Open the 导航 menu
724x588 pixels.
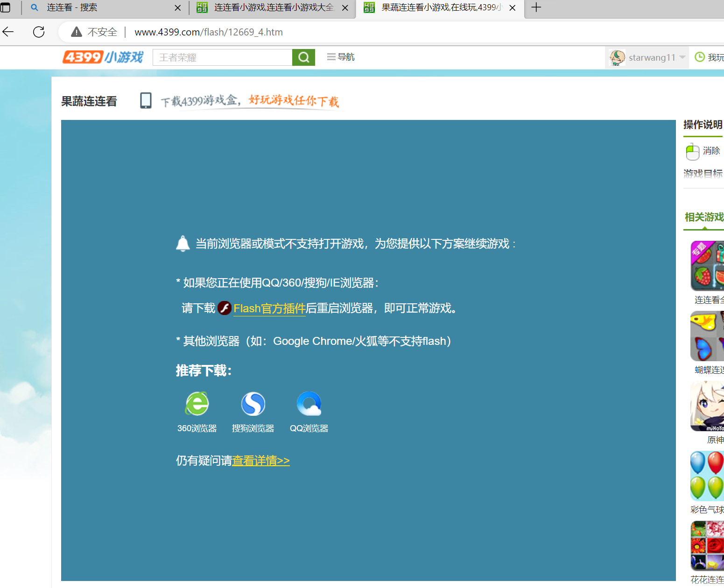tap(341, 57)
